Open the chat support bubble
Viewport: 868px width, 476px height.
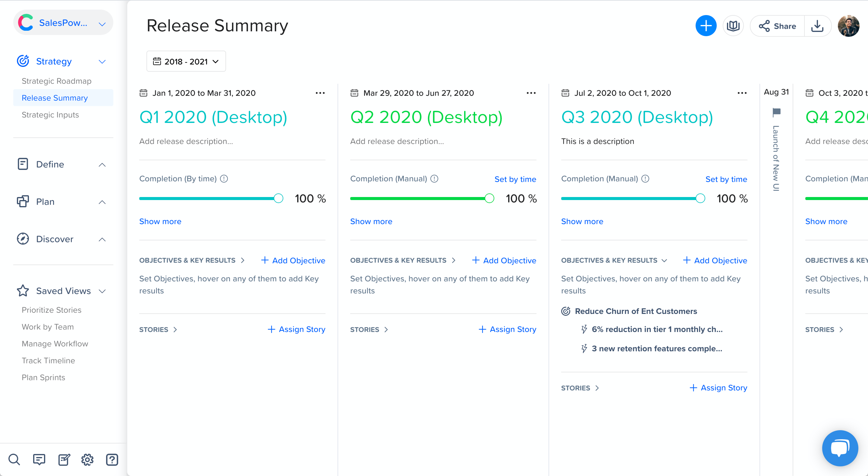(x=840, y=448)
